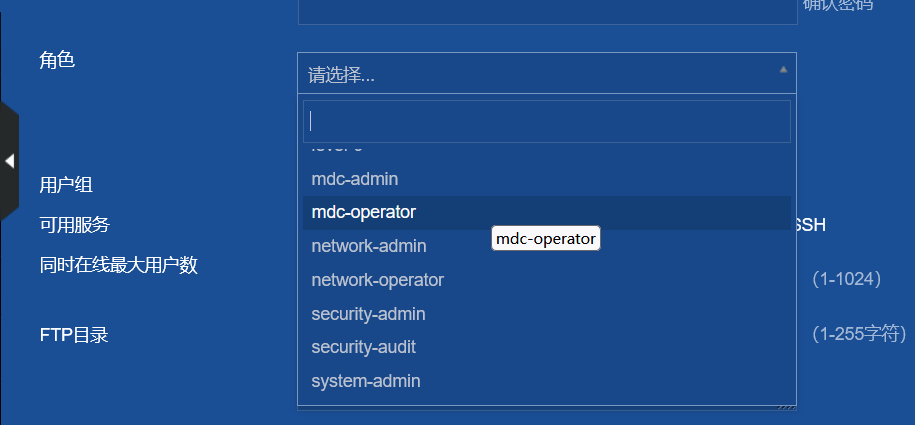Pick system-admin from the role list
915x425 pixels.
click(366, 381)
